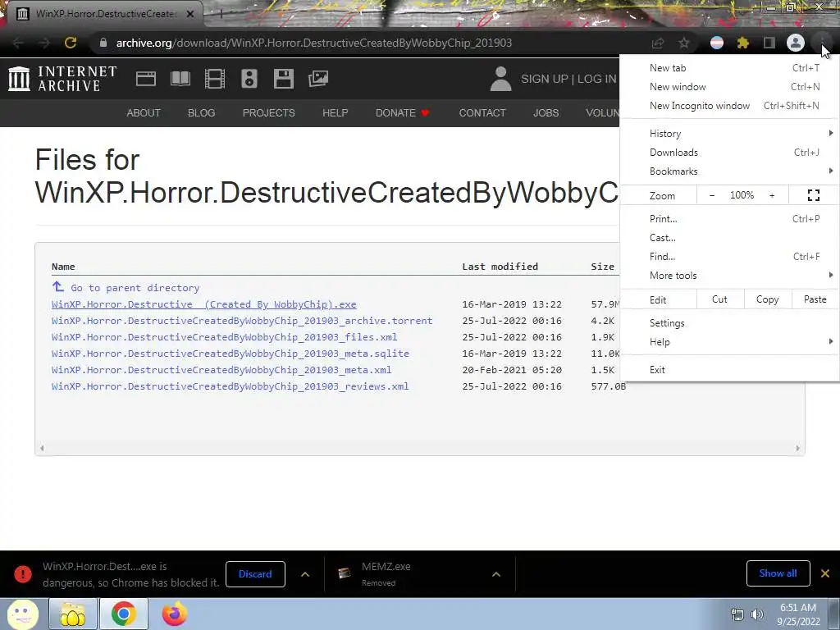The width and height of the screenshot is (840, 630).
Task: Open a New Incognito window
Action: (x=729, y=106)
